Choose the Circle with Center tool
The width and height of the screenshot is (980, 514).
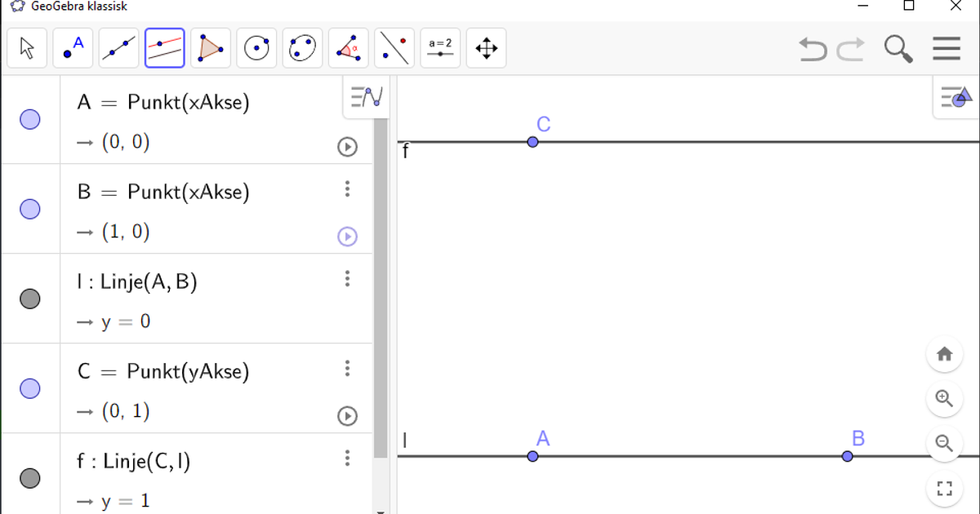[256, 48]
